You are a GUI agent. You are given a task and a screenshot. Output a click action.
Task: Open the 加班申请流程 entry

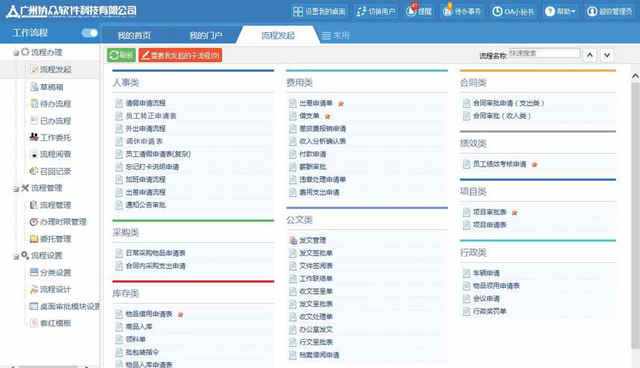145,180
